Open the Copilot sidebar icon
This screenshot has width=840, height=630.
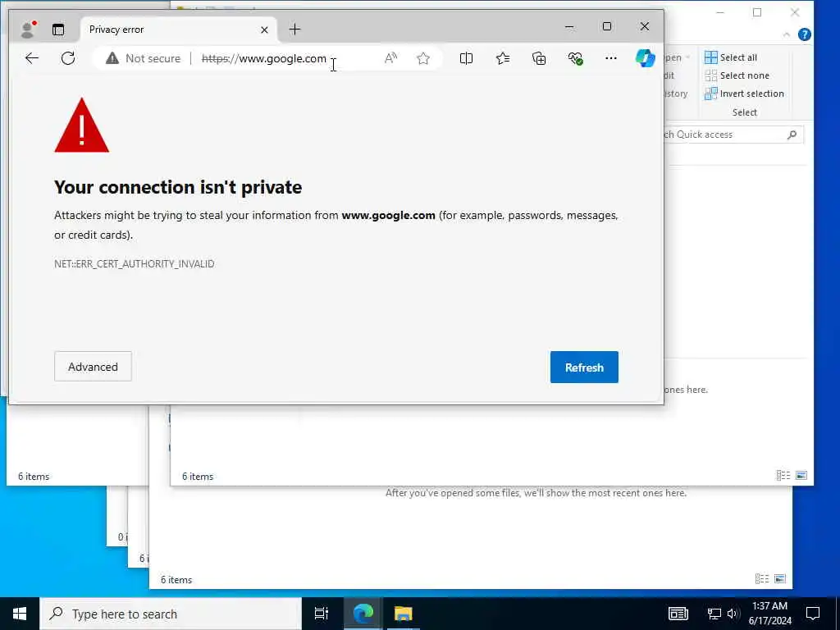(645, 58)
